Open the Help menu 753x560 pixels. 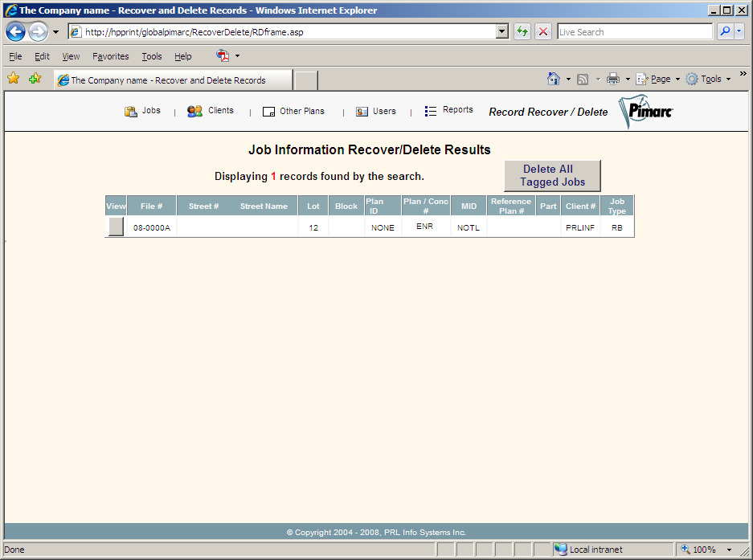click(182, 56)
